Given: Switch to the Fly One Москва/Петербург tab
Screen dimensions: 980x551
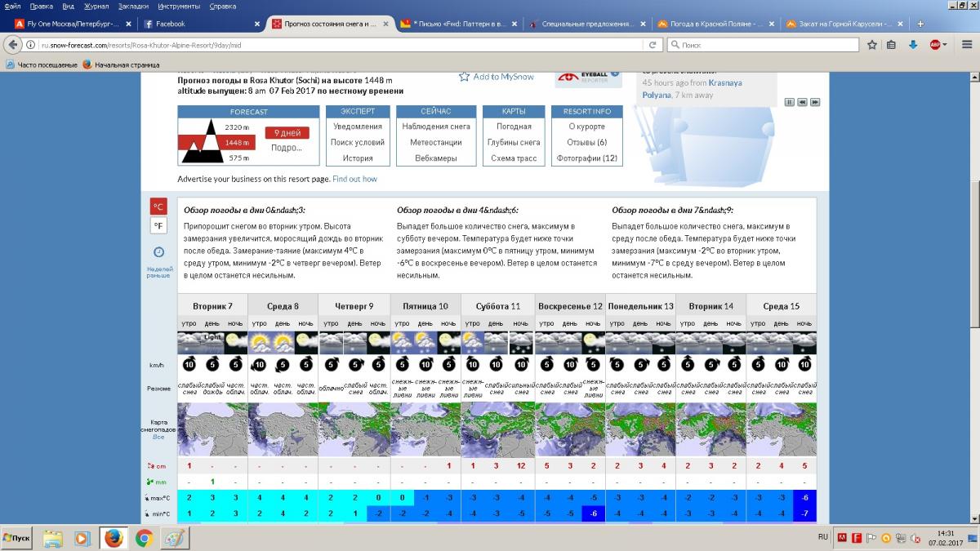Looking at the screenshot, I should tap(72, 24).
